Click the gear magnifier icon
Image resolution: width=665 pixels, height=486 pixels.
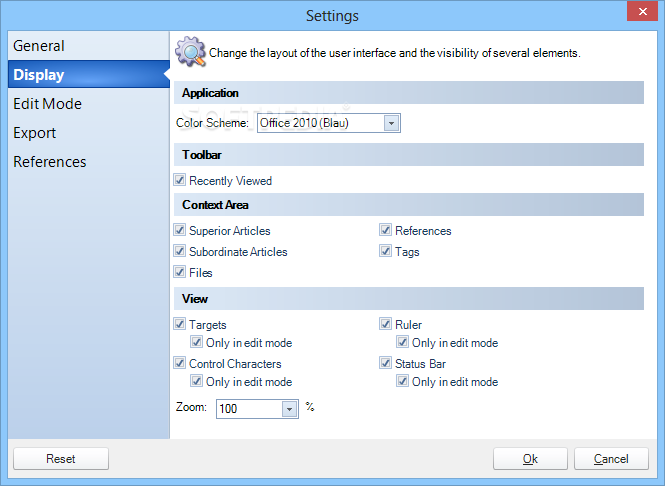tap(191, 52)
